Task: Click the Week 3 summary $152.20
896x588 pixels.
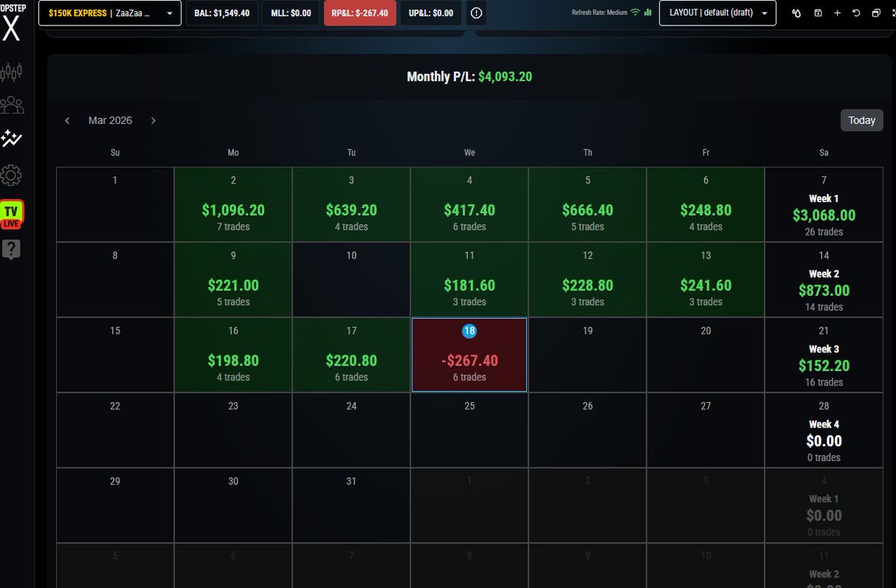Action: (x=824, y=354)
